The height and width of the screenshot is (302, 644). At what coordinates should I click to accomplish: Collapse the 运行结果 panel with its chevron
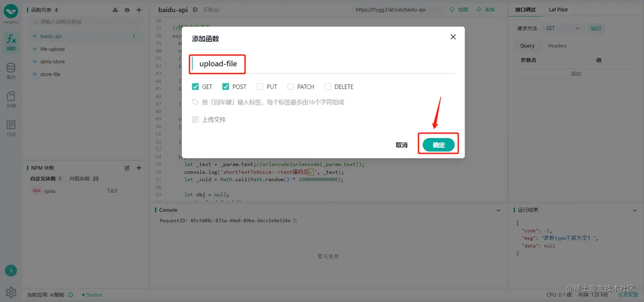coord(635,210)
